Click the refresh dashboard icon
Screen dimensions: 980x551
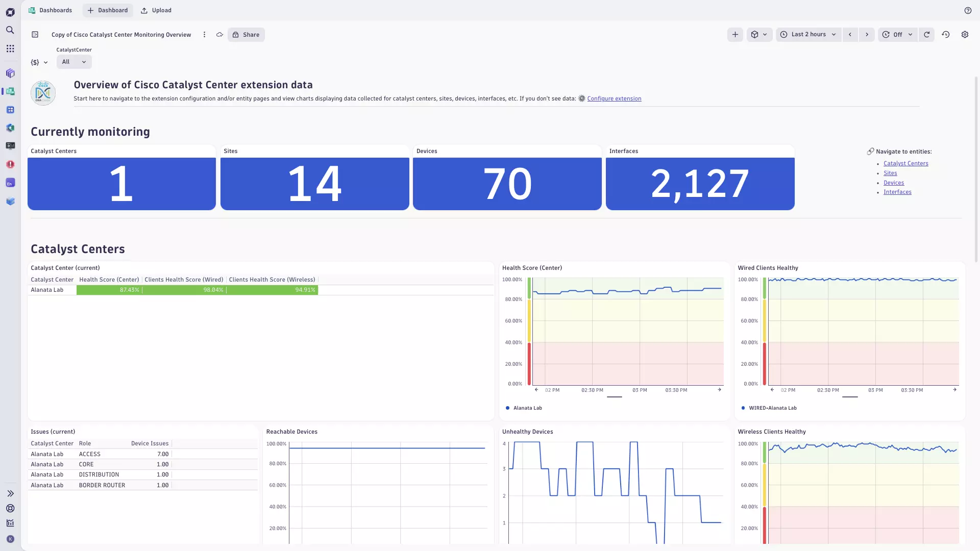click(x=926, y=34)
